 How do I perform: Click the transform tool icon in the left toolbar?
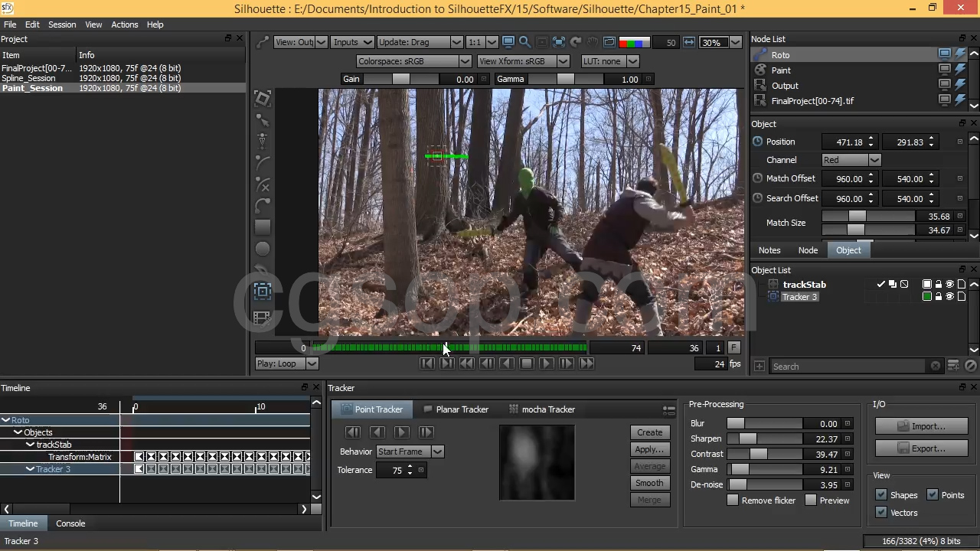[263, 99]
